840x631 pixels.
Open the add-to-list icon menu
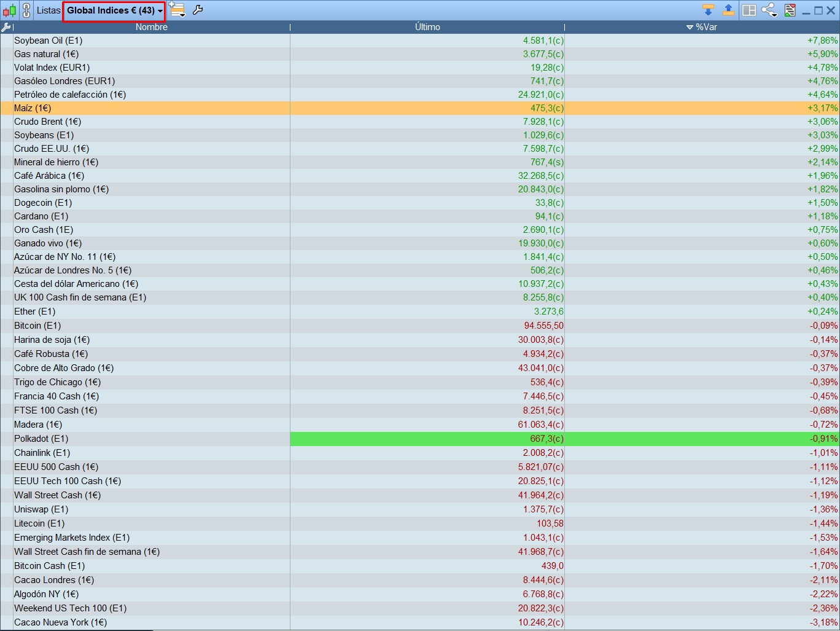tap(177, 10)
